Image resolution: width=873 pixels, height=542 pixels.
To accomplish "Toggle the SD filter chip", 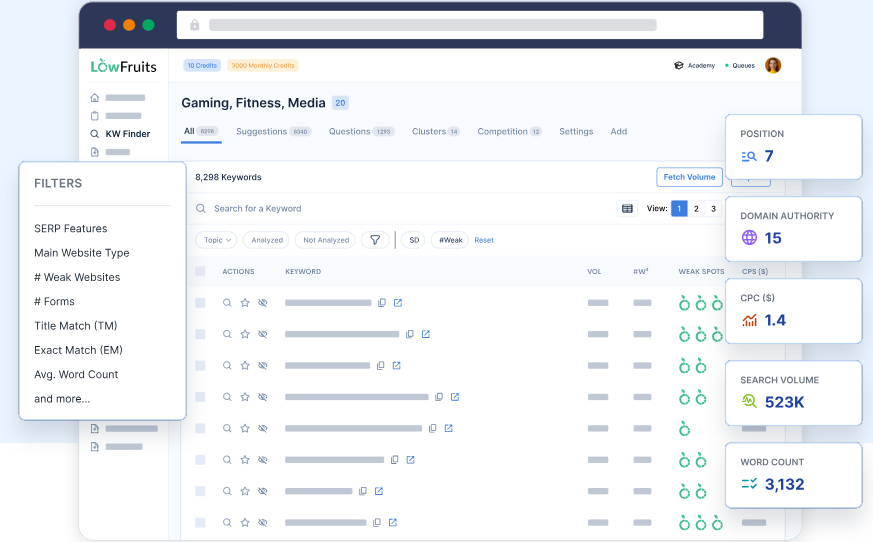I will coord(414,240).
